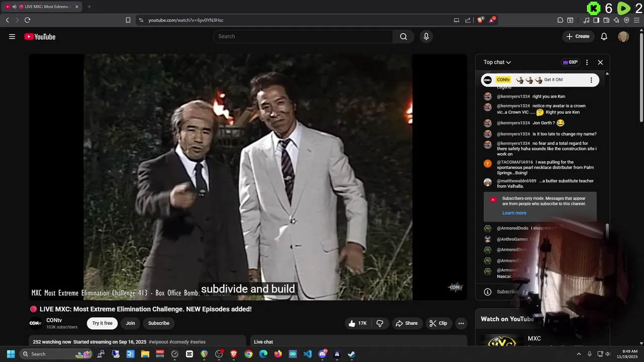Start voice search with microphone icon
The width and height of the screenshot is (644, 362).
(x=426, y=36)
